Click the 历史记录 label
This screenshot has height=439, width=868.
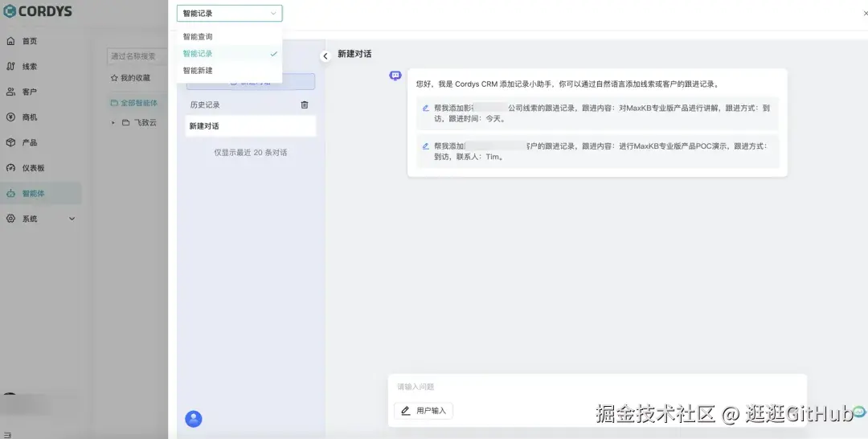point(205,105)
